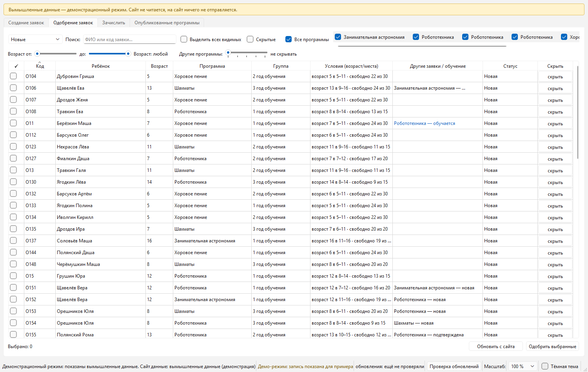Click the horizontal scrollbar under the program filters

pos(422,46)
